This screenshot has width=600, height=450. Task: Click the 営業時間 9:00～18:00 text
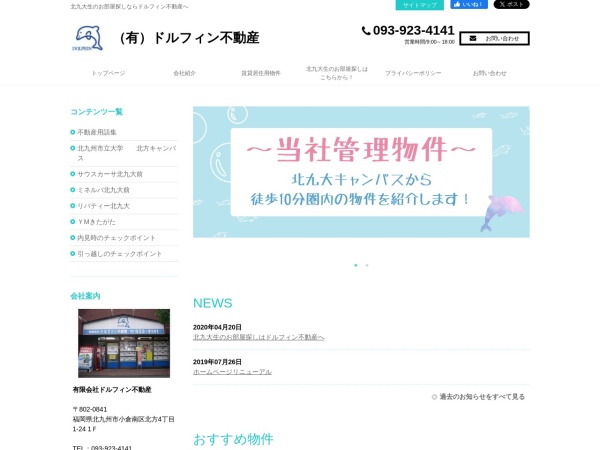tap(429, 42)
